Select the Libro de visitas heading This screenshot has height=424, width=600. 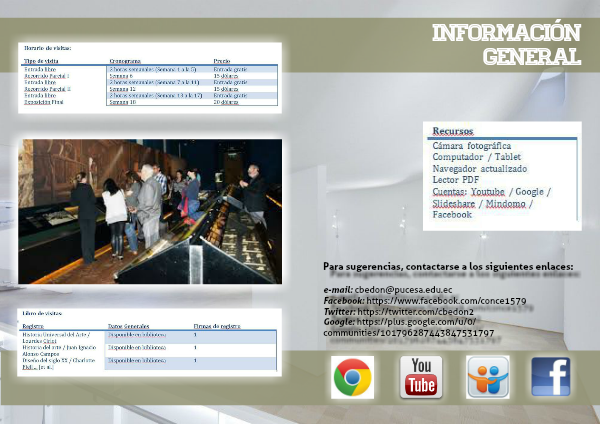[x=42, y=314]
